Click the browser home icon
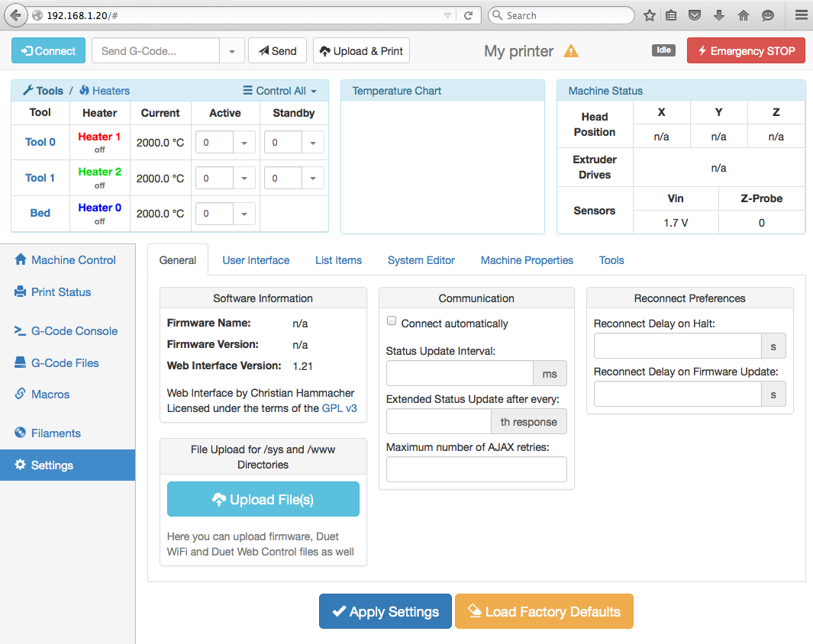The image size is (813, 644). pyautogui.click(x=744, y=15)
